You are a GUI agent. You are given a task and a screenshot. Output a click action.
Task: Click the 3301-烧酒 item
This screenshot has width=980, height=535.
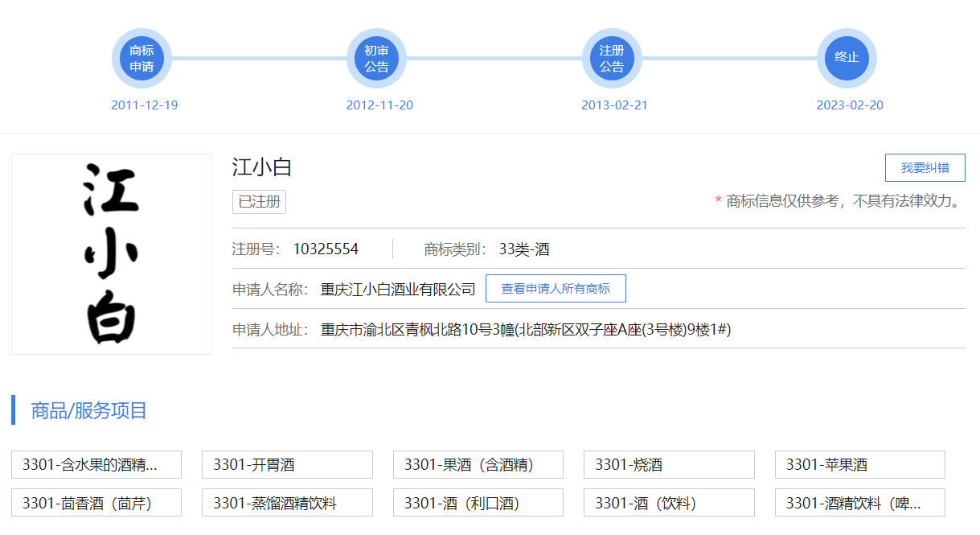point(669,465)
